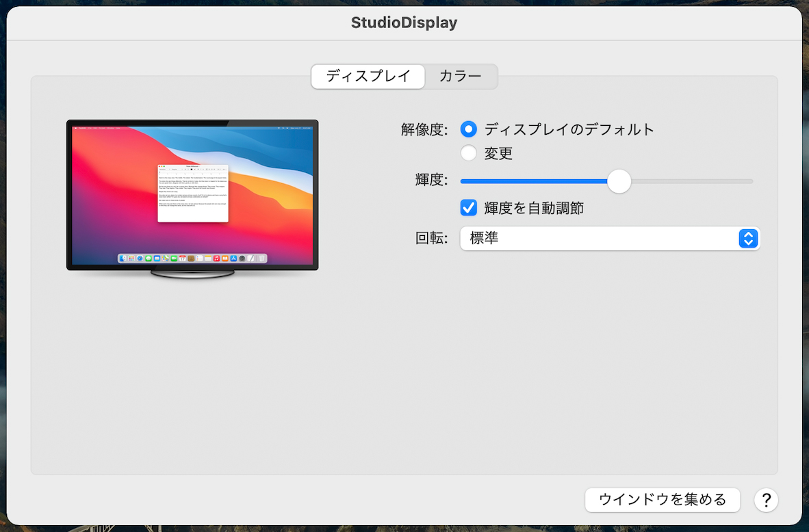Select the ディスプレイのデフォルト resolution option
This screenshot has height=532, width=809.
click(x=469, y=129)
